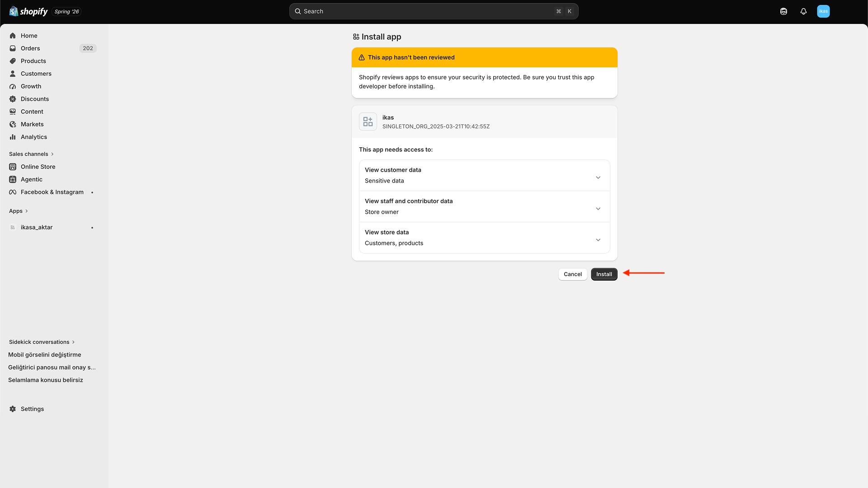The image size is (868, 488).
Task: Cancel the app installation
Action: coord(573,274)
